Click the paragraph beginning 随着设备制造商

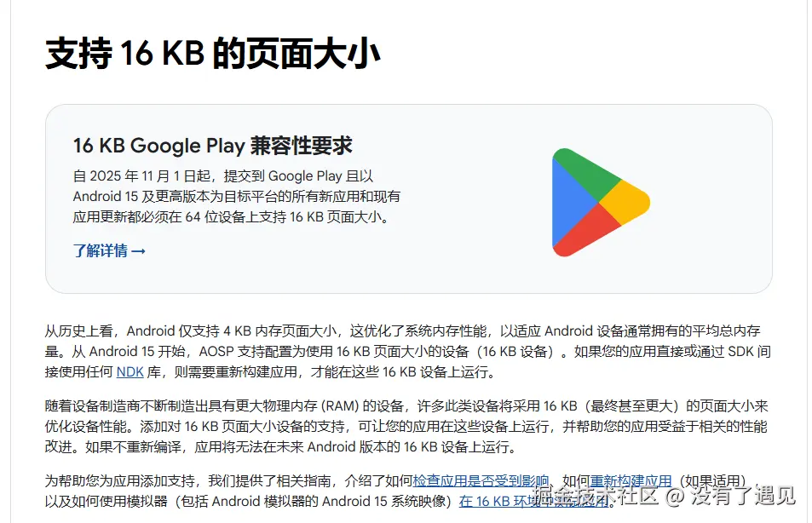click(x=406, y=426)
